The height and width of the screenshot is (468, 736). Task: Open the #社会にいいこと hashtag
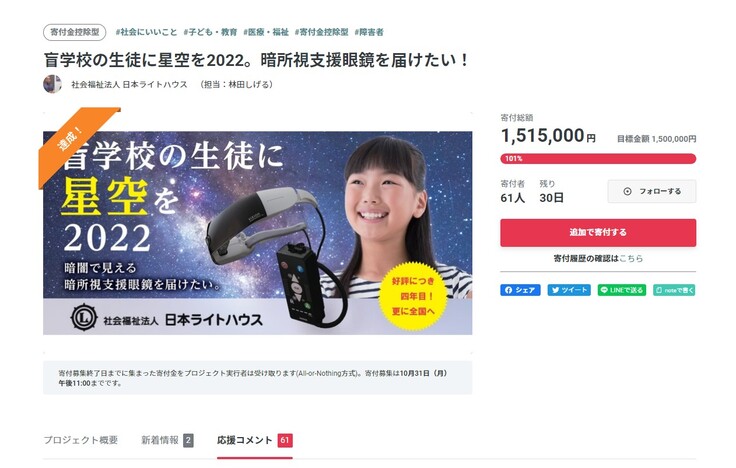pyautogui.click(x=146, y=32)
